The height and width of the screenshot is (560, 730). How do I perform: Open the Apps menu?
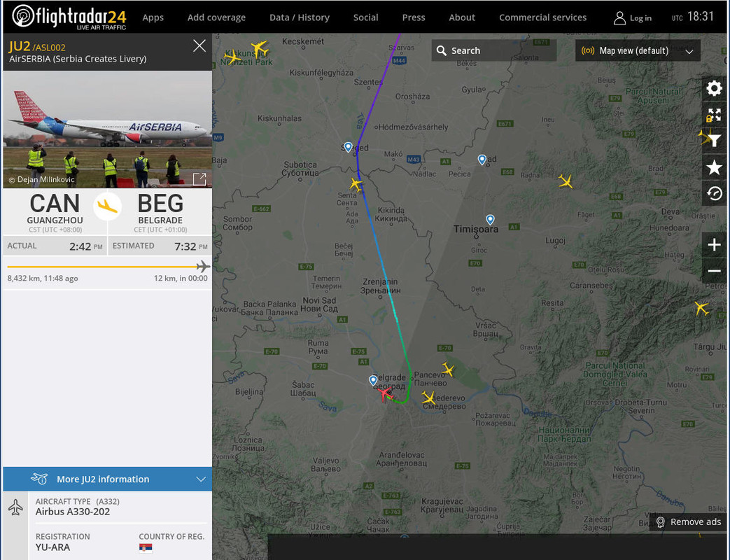[153, 17]
